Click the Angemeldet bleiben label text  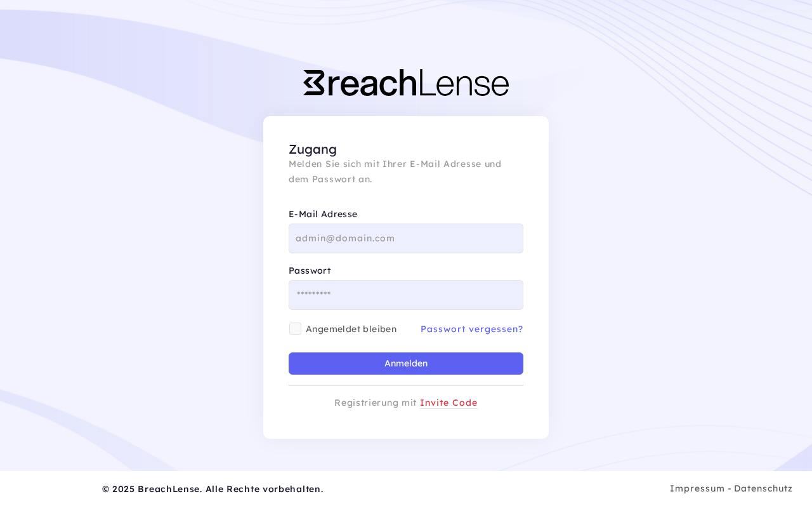click(x=351, y=329)
